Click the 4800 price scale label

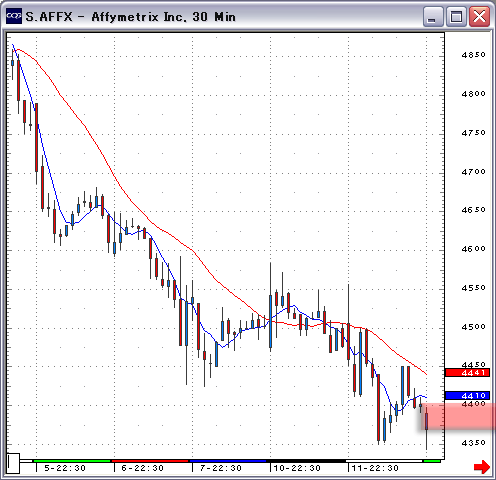(473, 94)
